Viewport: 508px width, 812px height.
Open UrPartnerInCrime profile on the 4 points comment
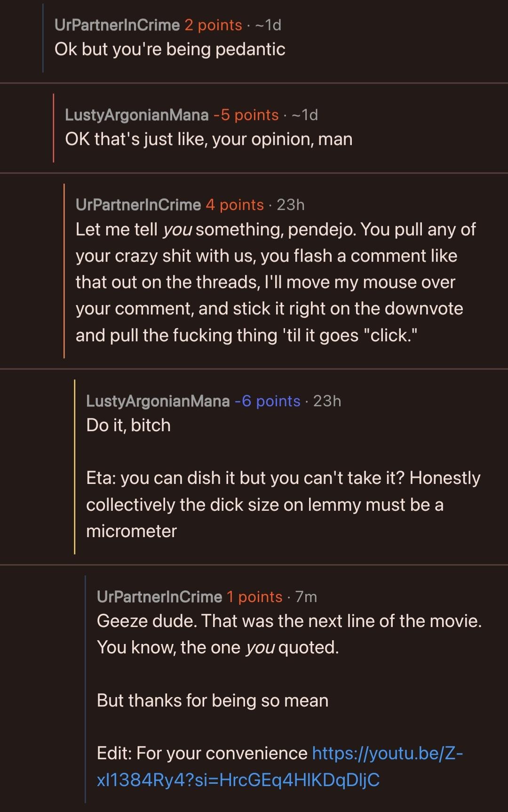point(138,205)
